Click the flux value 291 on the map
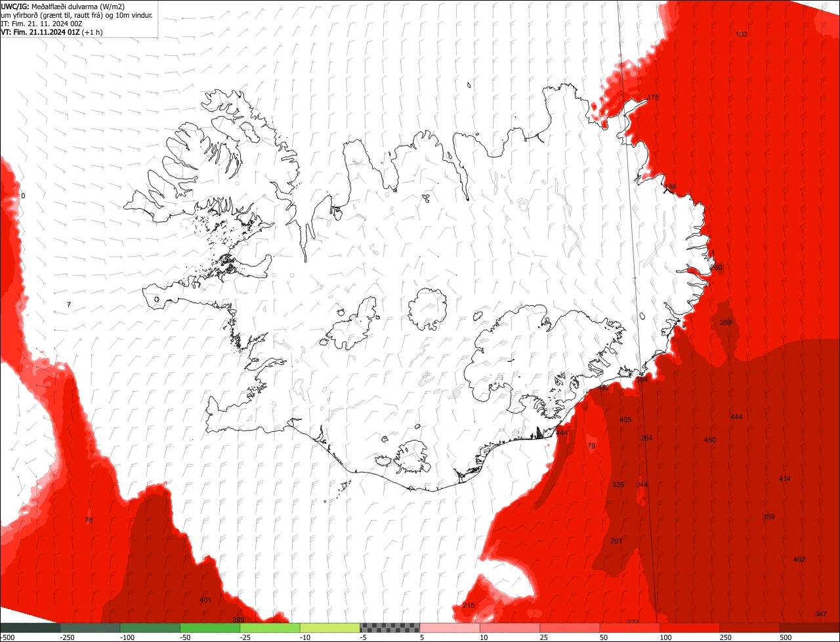The width and height of the screenshot is (840, 642). pos(616,542)
